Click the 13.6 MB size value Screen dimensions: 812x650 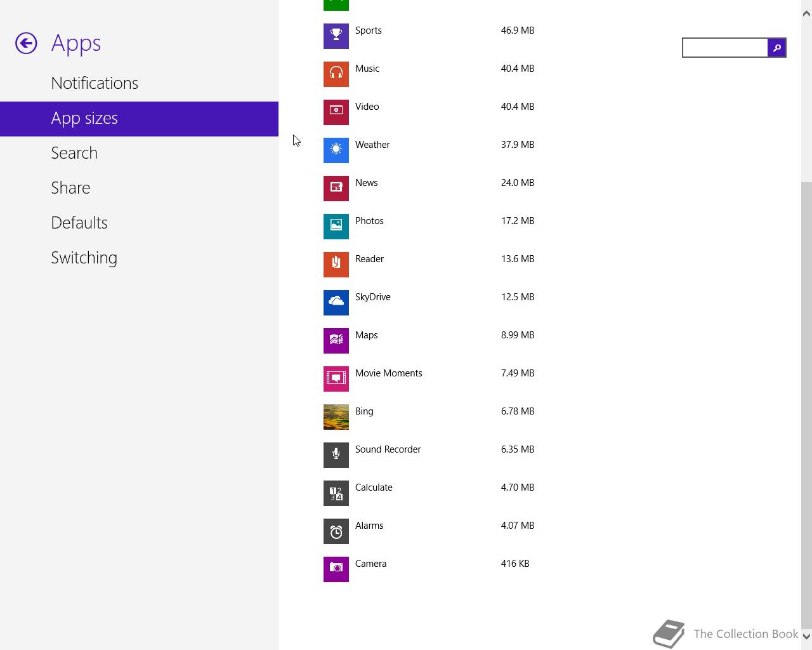[518, 259]
